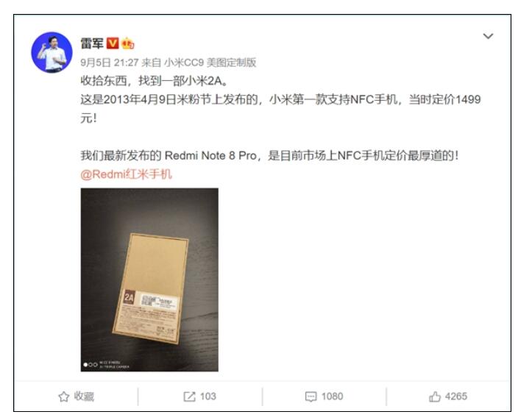
Task: Click the first line mentioning 小米2A
Action: point(155,81)
